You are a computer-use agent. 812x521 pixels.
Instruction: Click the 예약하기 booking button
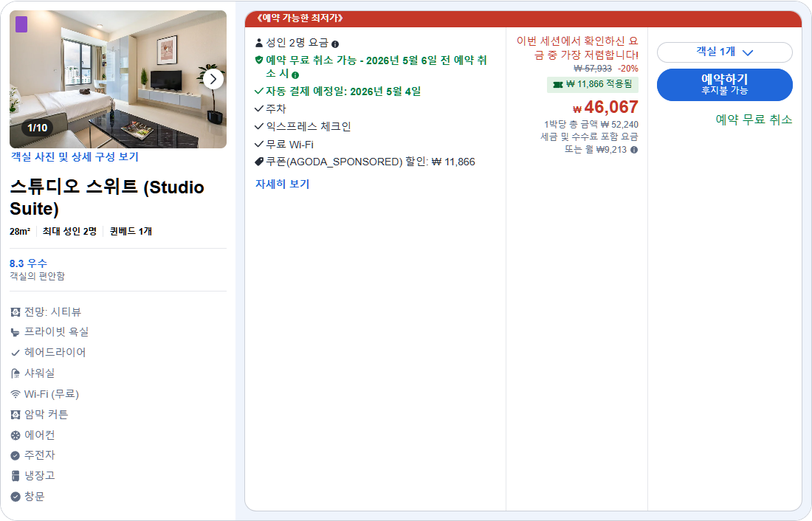[724, 84]
